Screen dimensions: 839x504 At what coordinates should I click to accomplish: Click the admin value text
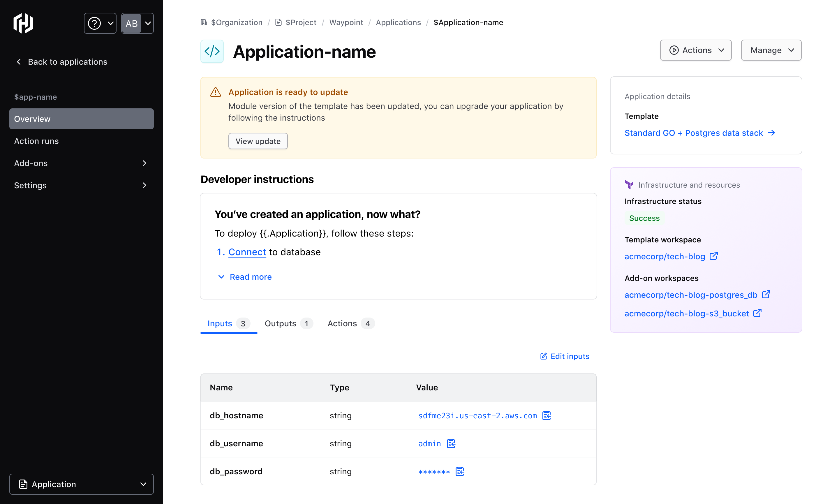(429, 443)
